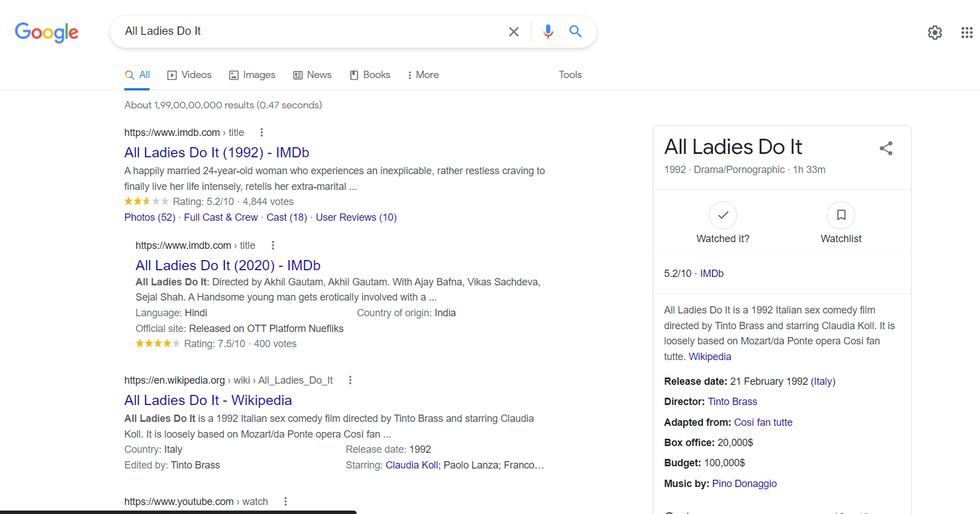Image resolution: width=980 pixels, height=514 pixels.
Task: Open options menu for the 1992 IMDb result
Action: point(261,133)
